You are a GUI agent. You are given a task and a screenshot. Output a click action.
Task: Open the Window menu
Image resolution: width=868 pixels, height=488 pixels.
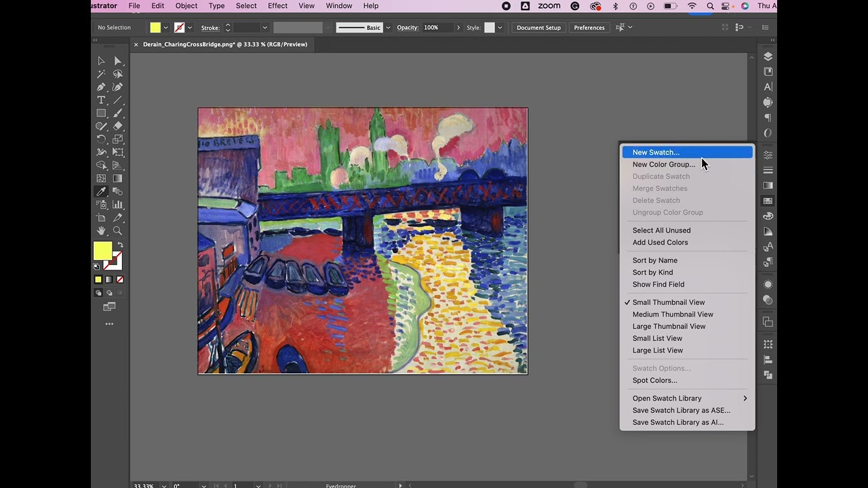pyautogui.click(x=339, y=6)
